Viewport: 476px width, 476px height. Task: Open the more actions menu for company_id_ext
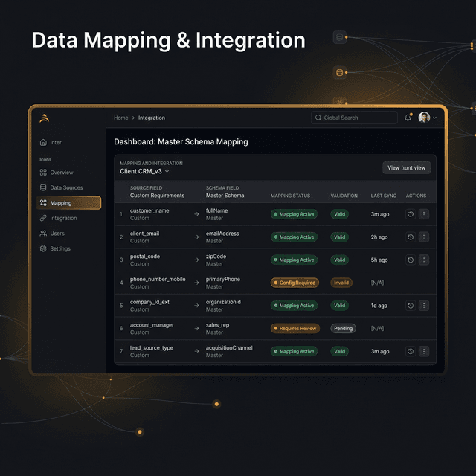coord(424,306)
